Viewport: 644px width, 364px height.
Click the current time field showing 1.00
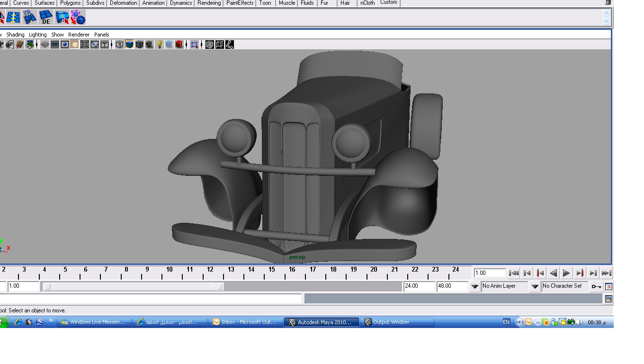pyautogui.click(x=490, y=273)
